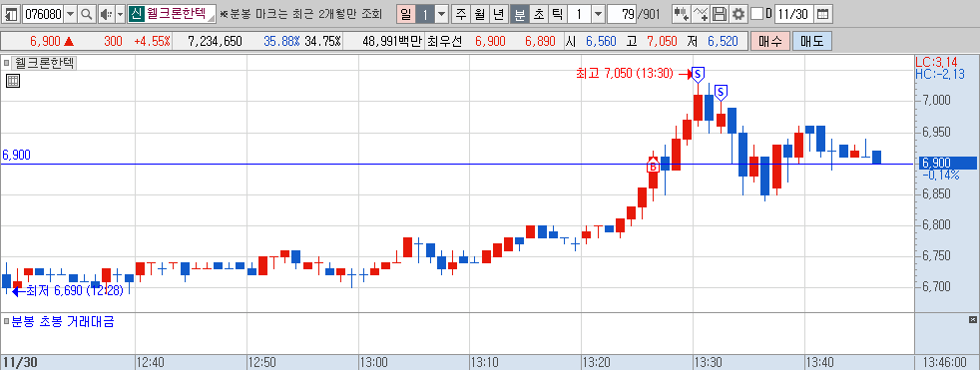Switch to 주 weekly chart

tap(461, 13)
